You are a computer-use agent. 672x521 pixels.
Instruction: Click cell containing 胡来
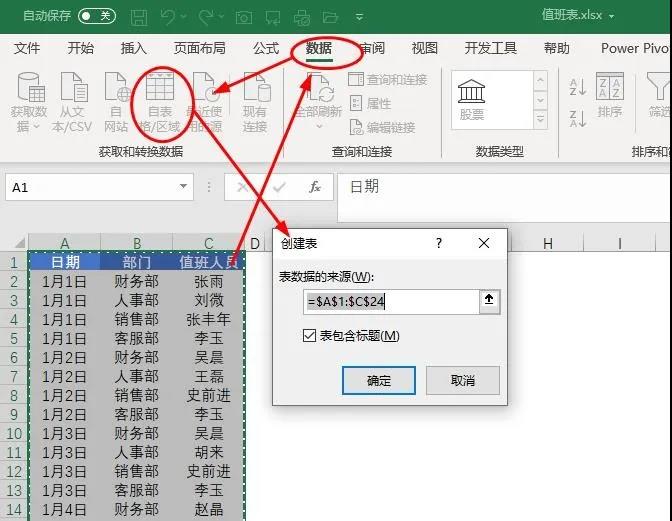pos(208,452)
